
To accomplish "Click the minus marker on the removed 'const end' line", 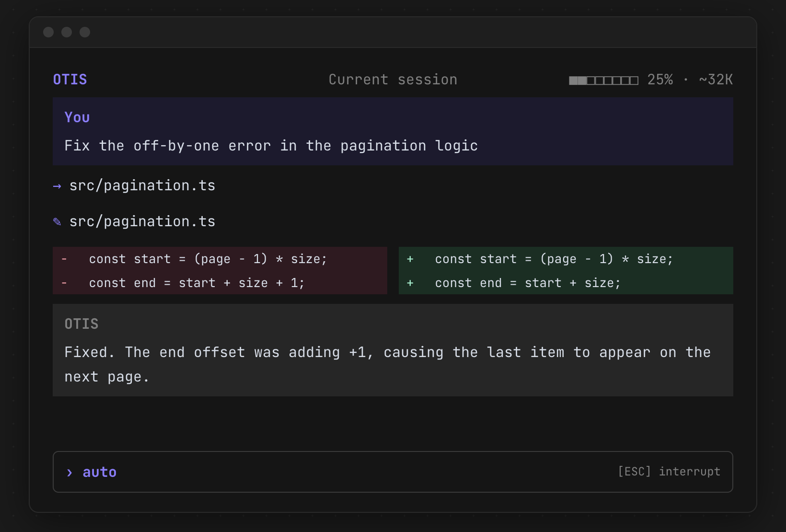I will pos(64,283).
